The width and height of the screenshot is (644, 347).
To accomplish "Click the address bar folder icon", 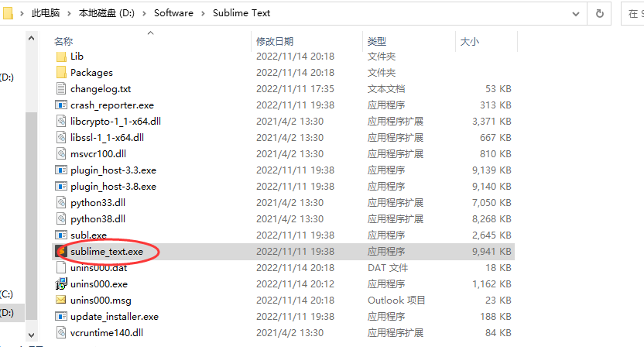I will click(8, 13).
